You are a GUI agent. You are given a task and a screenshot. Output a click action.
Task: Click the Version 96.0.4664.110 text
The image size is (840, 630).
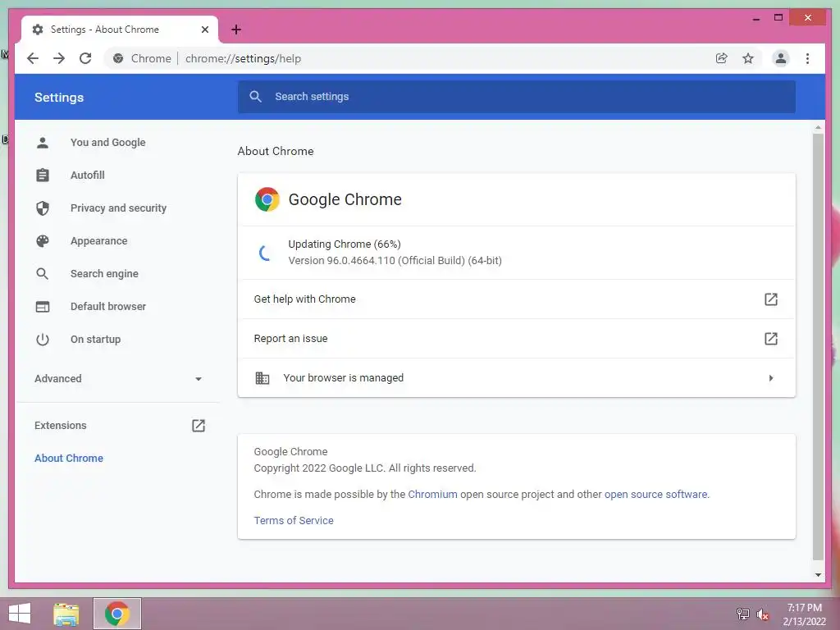pyautogui.click(x=395, y=261)
